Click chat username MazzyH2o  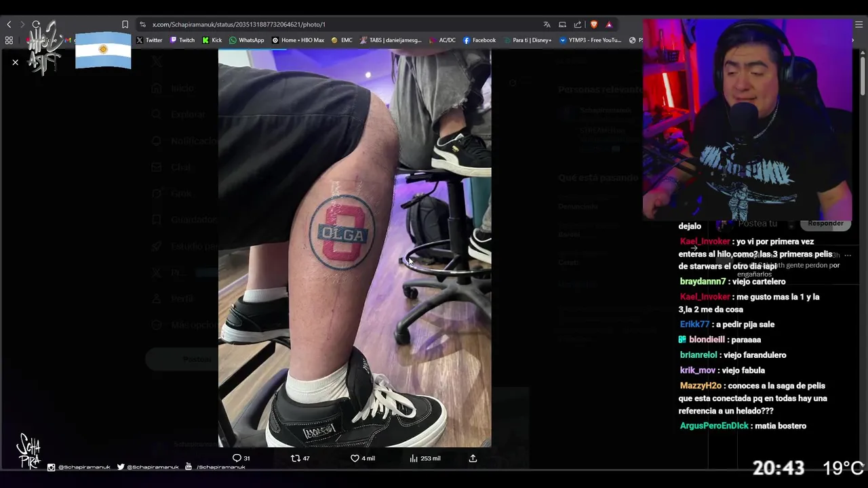(x=701, y=386)
